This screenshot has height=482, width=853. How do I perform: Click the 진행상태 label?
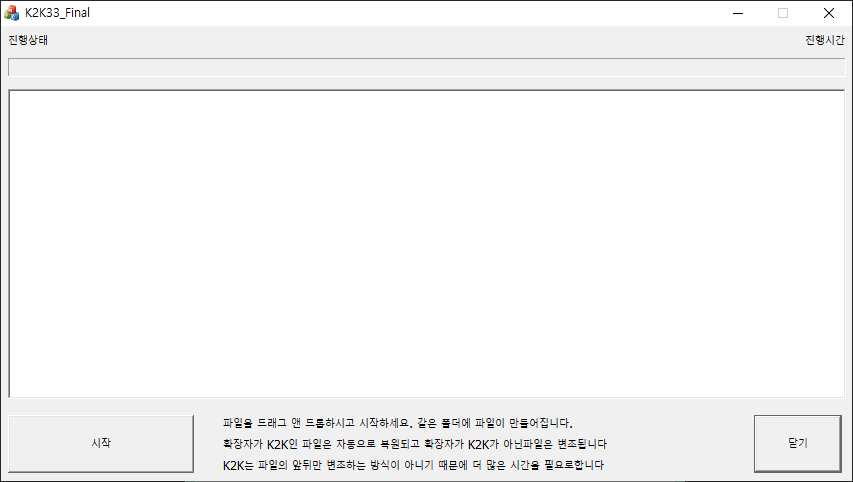(x=28, y=41)
